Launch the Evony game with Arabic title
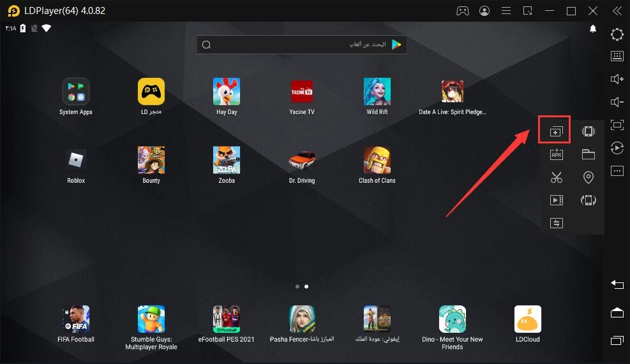The image size is (630, 364). point(377,319)
